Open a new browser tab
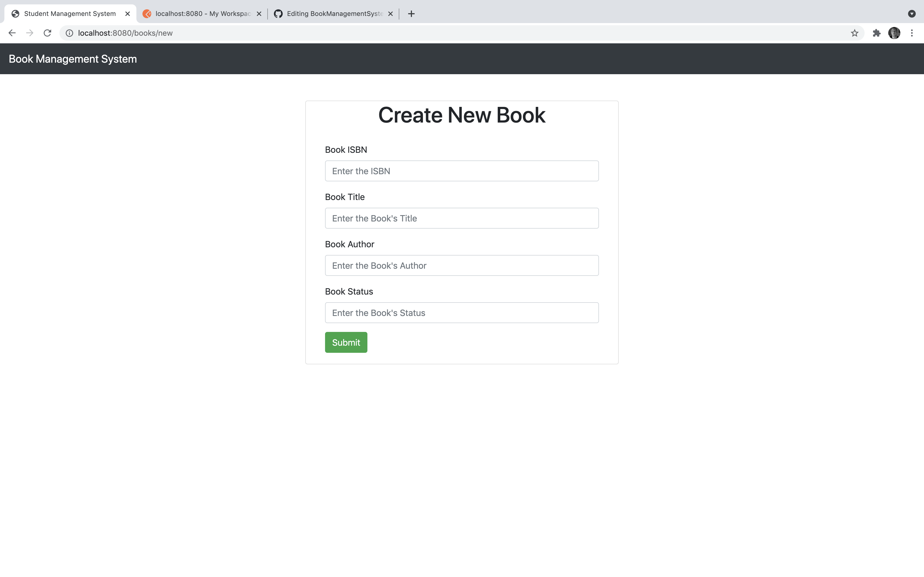The width and height of the screenshot is (924, 577). click(411, 14)
